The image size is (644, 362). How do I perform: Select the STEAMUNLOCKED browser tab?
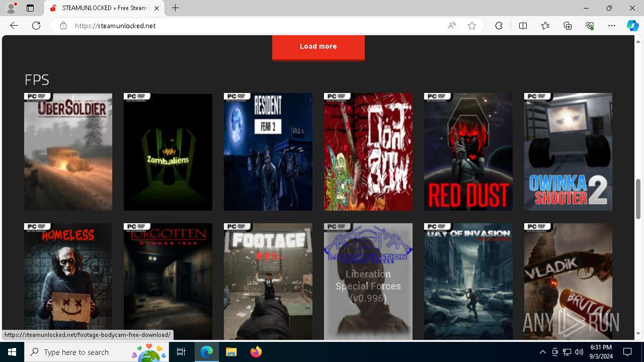(105, 8)
